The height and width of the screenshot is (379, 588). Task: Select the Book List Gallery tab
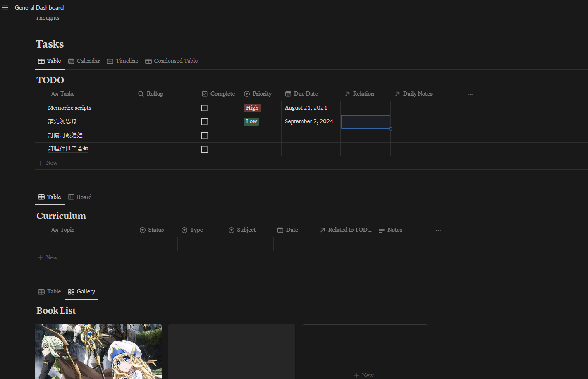tap(81, 291)
